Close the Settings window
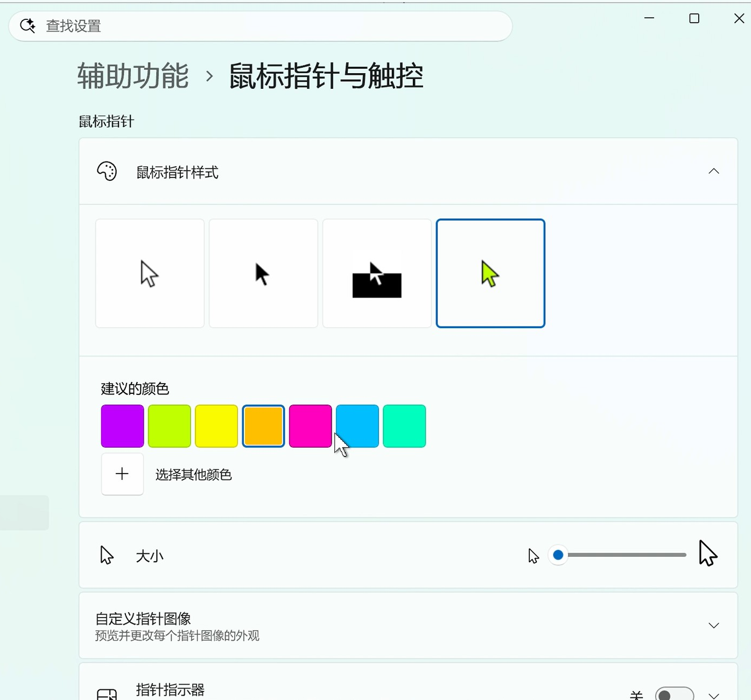This screenshot has height=700, width=751. pyautogui.click(x=739, y=18)
